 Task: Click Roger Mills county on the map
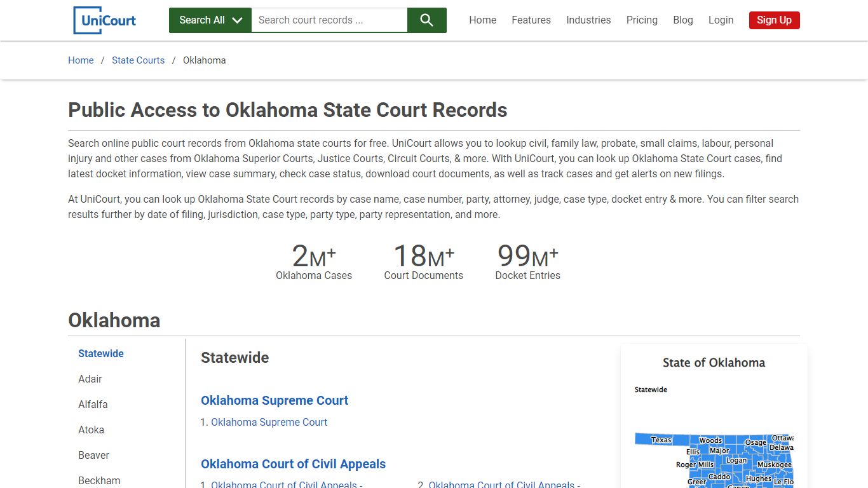coord(695,465)
